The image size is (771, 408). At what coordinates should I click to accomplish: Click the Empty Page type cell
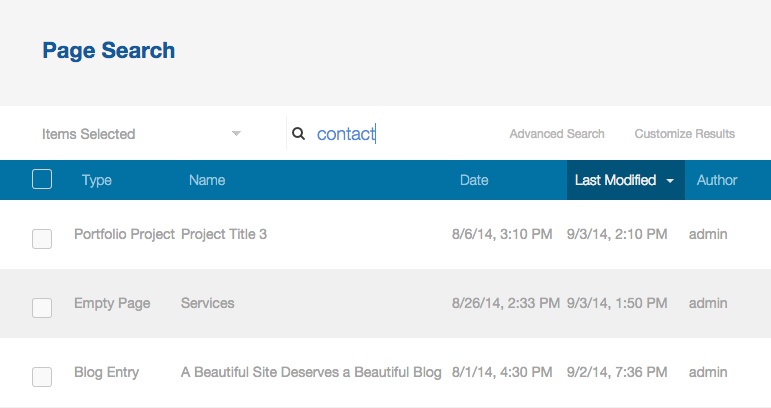pos(112,303)
